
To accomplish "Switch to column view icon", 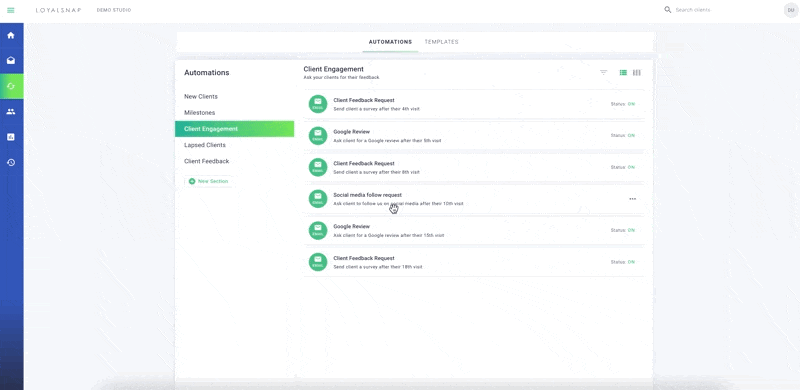I will [637, 72].
